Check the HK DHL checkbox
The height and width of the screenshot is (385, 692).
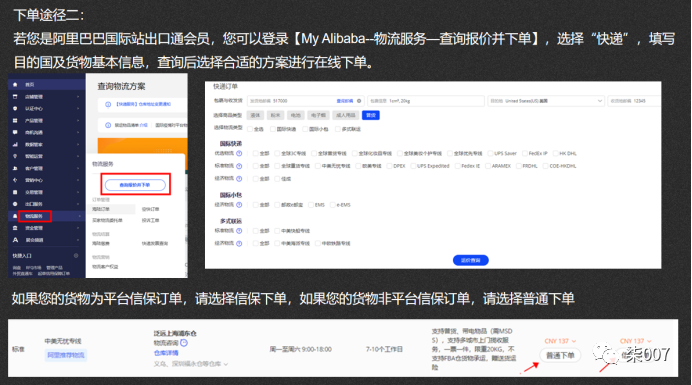point(556,153)
